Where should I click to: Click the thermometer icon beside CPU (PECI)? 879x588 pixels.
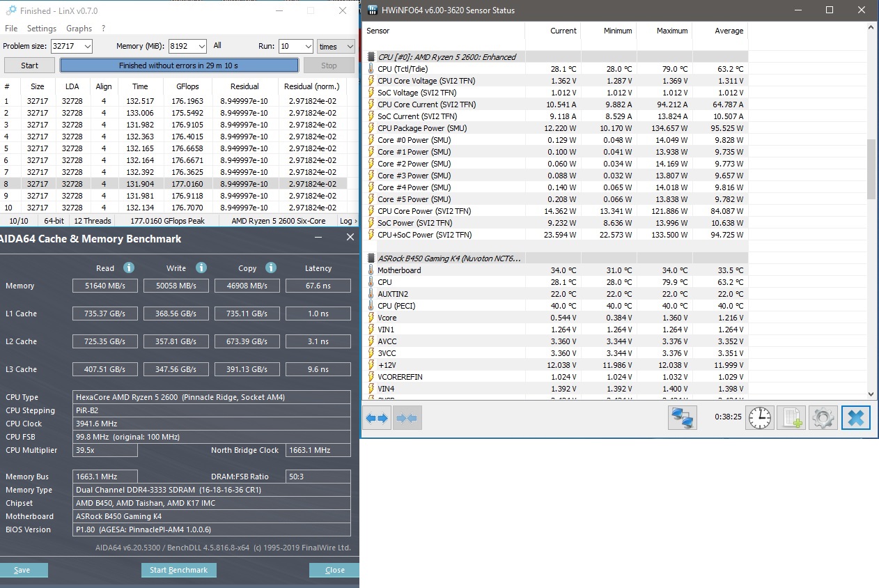[x=371, y=306]
